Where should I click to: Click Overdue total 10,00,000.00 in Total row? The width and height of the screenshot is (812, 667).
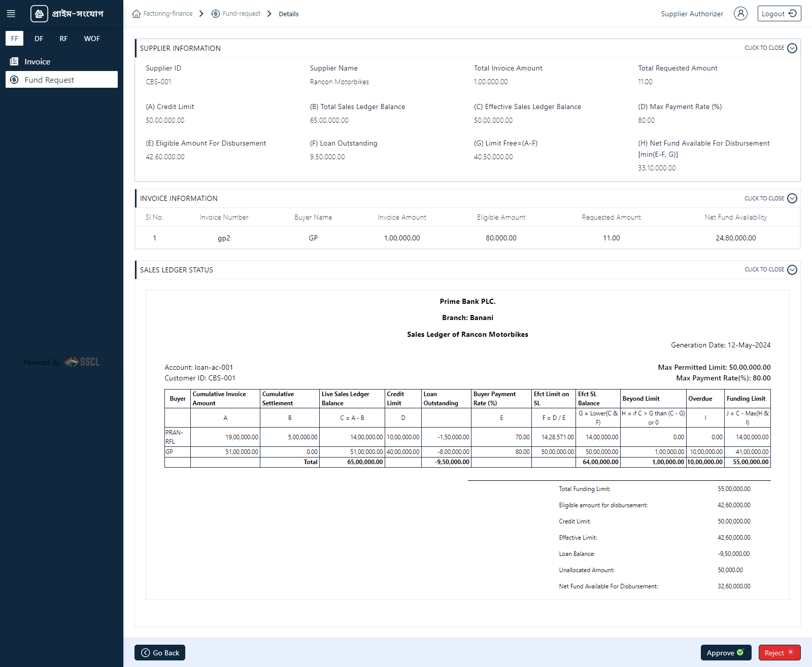[x=705, y=462]
